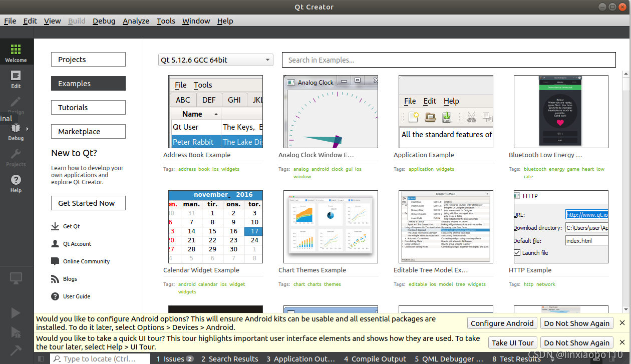Click the Blogs RSS feed icon
Viewport: 631px width, 364px height.
(x=55, y=279)
